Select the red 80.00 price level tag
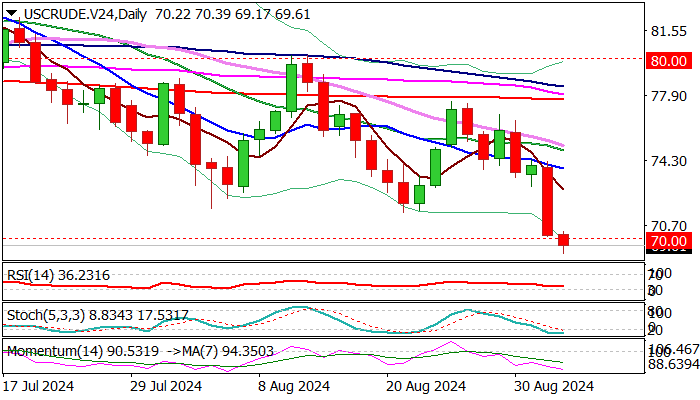700x400 pixels. tap(667, 61)
